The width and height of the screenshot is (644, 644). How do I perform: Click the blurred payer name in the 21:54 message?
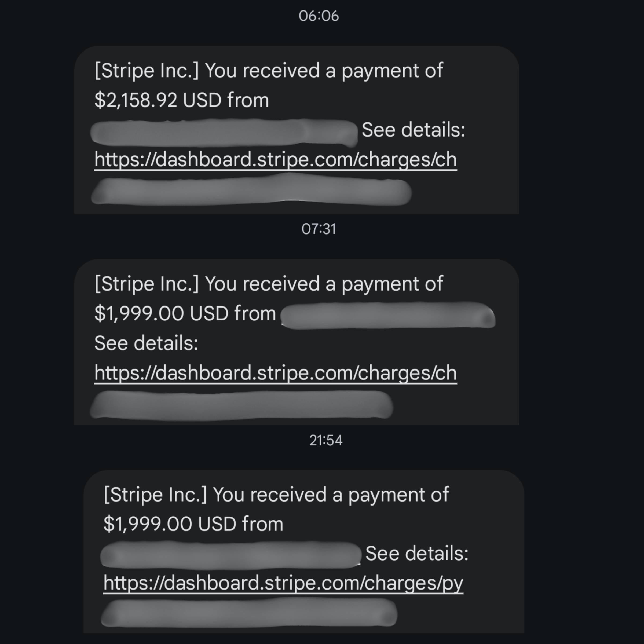(x=230, y=555)
